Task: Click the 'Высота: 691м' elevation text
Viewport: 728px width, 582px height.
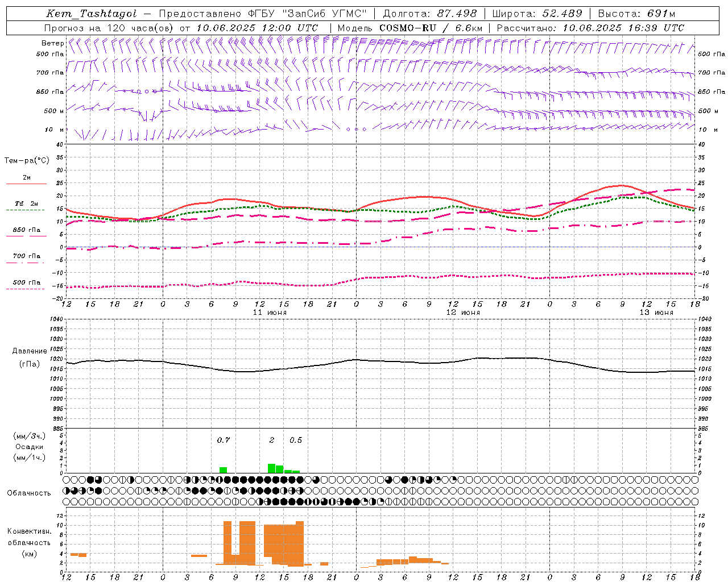Action: (x=636, y=14)
